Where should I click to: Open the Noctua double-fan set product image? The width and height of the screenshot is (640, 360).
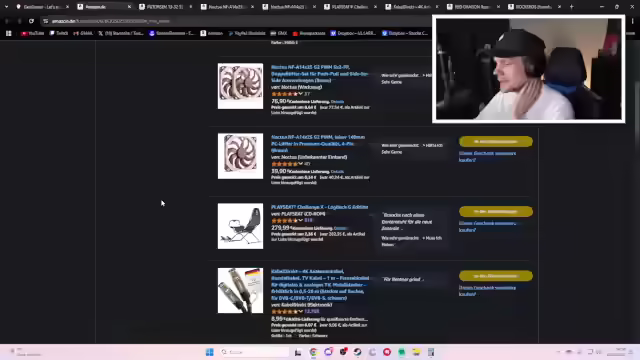(x=240, y=86)
